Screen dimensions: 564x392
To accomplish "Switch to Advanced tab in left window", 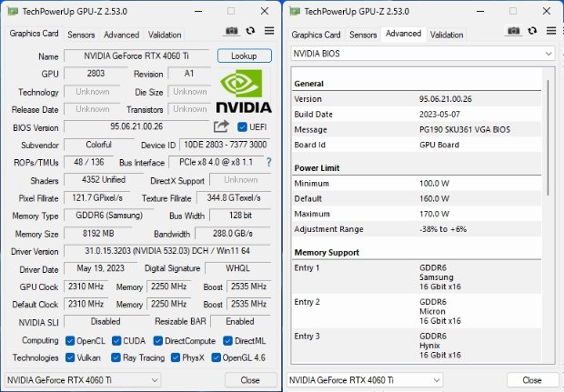I will coord(122,35).
